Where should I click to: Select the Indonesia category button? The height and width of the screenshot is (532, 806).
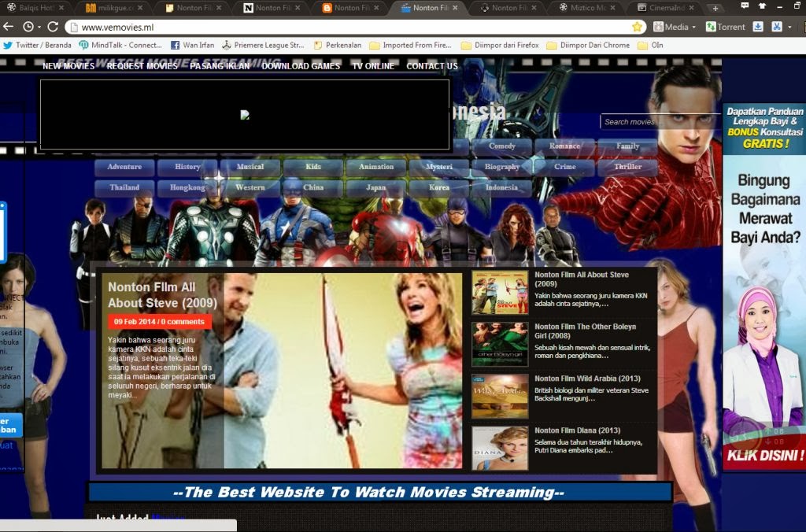tap(501, 187)
